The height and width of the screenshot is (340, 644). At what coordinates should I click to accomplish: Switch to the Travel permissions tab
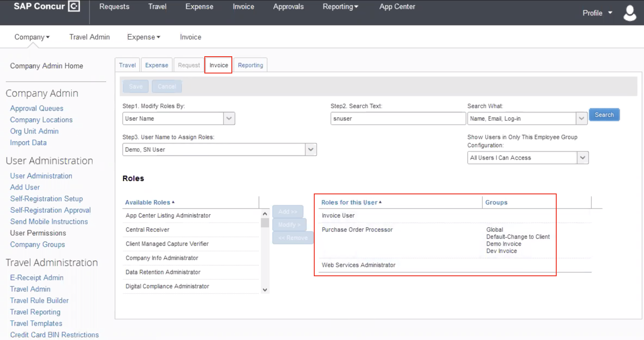[x=127, y=65]
